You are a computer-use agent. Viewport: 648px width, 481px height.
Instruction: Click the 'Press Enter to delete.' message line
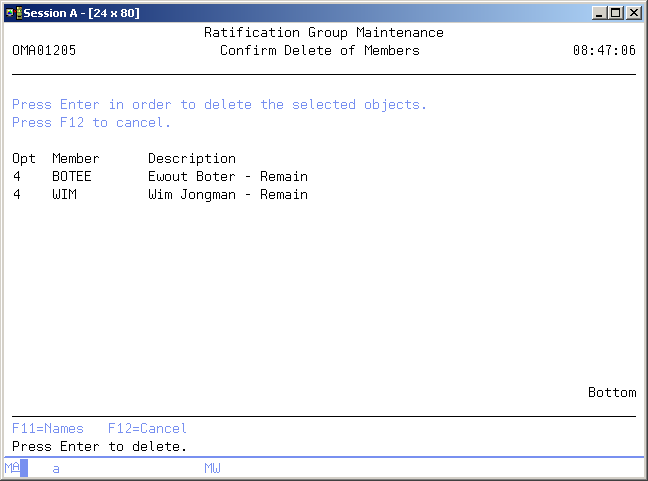tap(99, 446)
